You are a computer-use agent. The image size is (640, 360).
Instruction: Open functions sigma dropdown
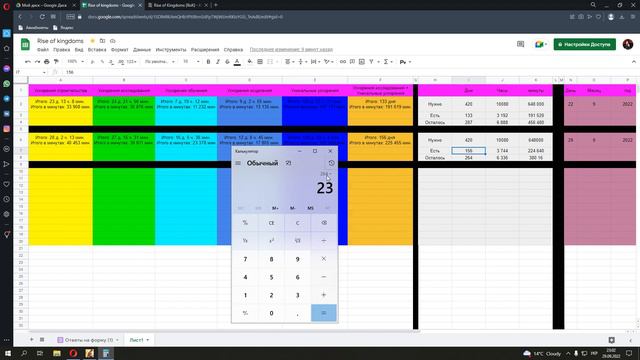[388, 62]
